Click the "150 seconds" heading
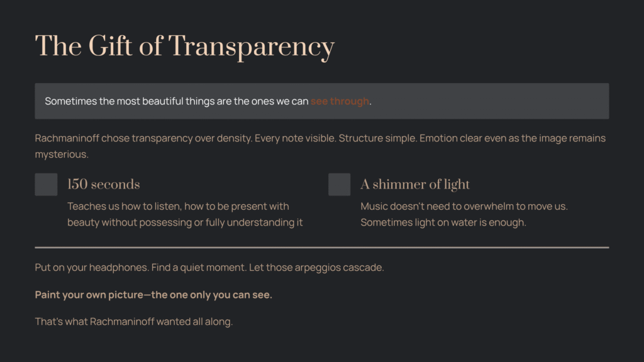 pos(103,184)
